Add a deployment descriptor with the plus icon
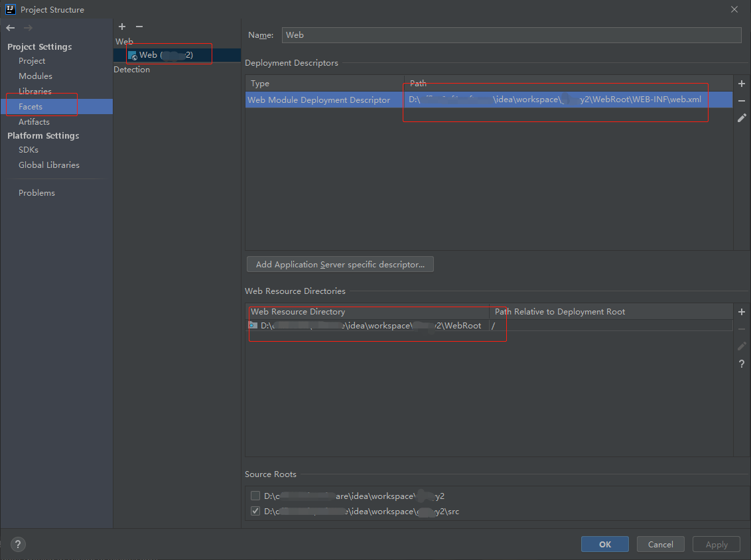This screenshot has height=560, width=751. coord(741,84)
